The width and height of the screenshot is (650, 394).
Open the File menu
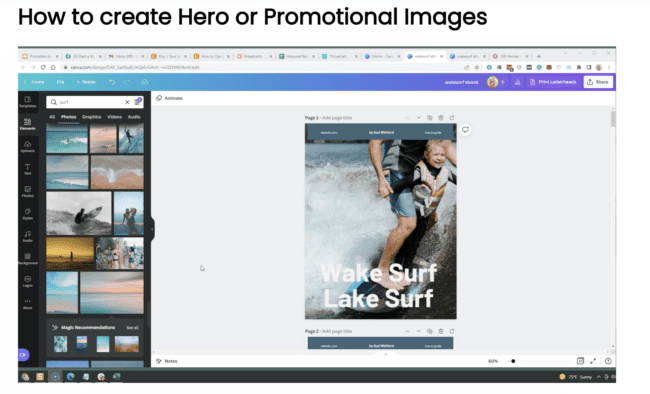(x=60, y=82)
